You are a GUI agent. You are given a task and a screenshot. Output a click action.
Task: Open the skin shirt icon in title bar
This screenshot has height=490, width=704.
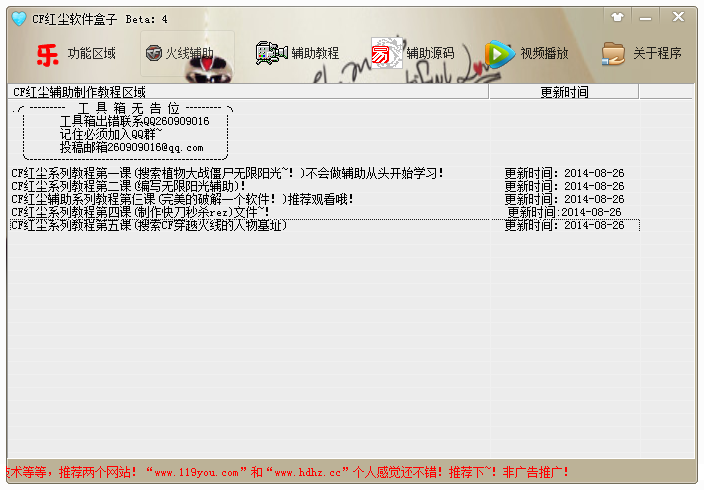(x=618, y=18)
